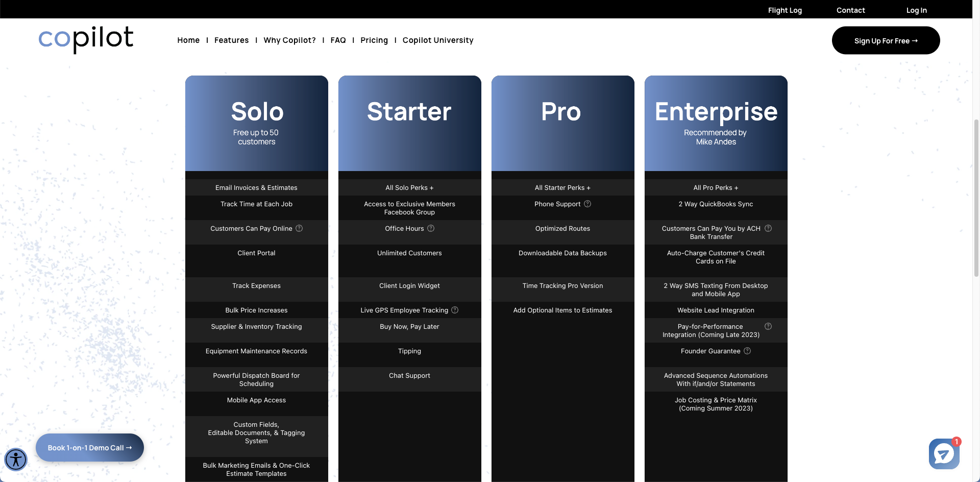
Task: Show help icon beside Founder Guarantee
Action: click(x=747, y=351)
